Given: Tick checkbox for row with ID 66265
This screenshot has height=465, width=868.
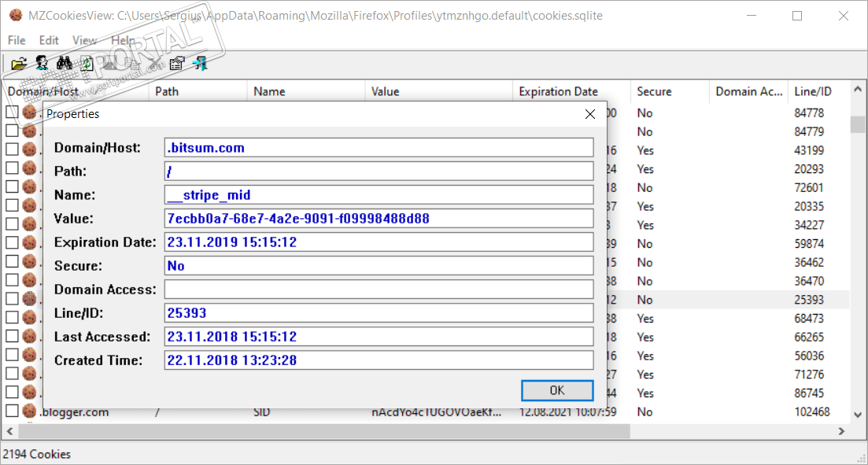Looking at the screenshot, I should (12, 336).
